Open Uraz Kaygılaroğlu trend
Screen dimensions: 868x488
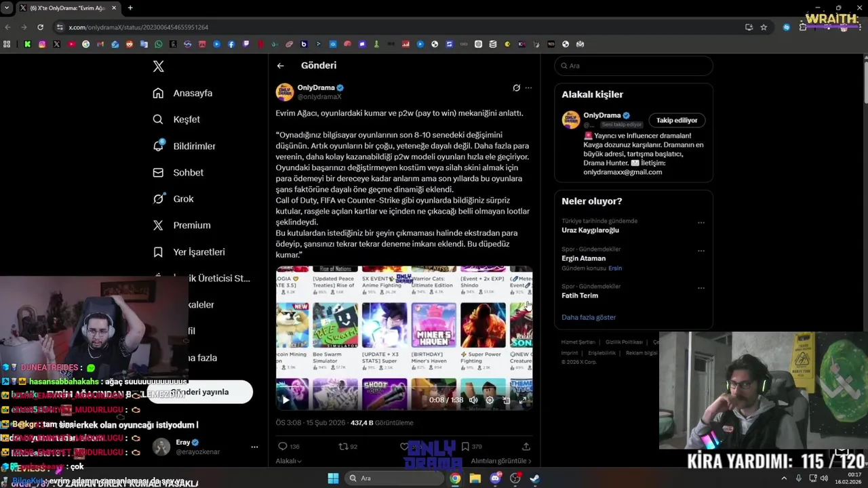pos(590,230)
